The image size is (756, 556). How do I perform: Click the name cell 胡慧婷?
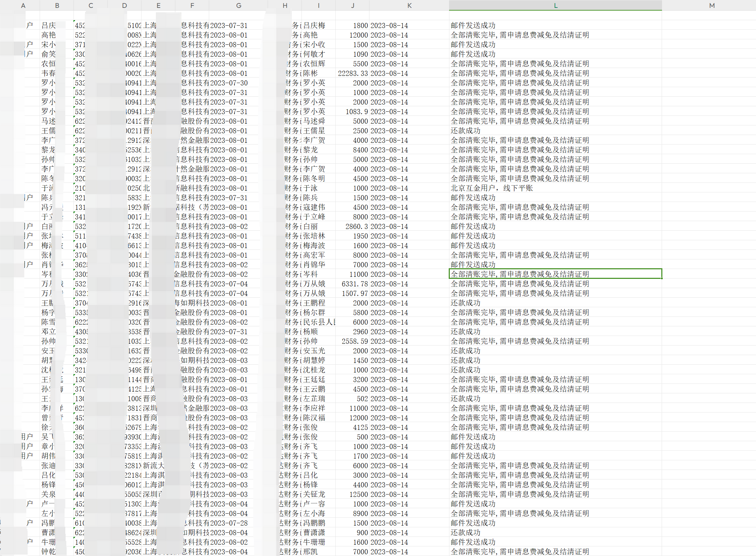click(x=319, y=361)
